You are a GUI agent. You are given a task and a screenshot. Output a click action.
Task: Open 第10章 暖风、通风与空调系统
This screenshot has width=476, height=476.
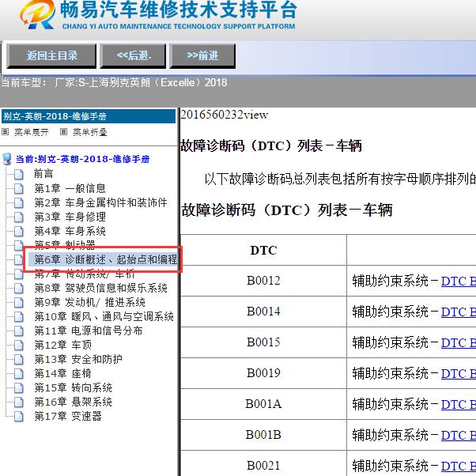coord(104,316)
